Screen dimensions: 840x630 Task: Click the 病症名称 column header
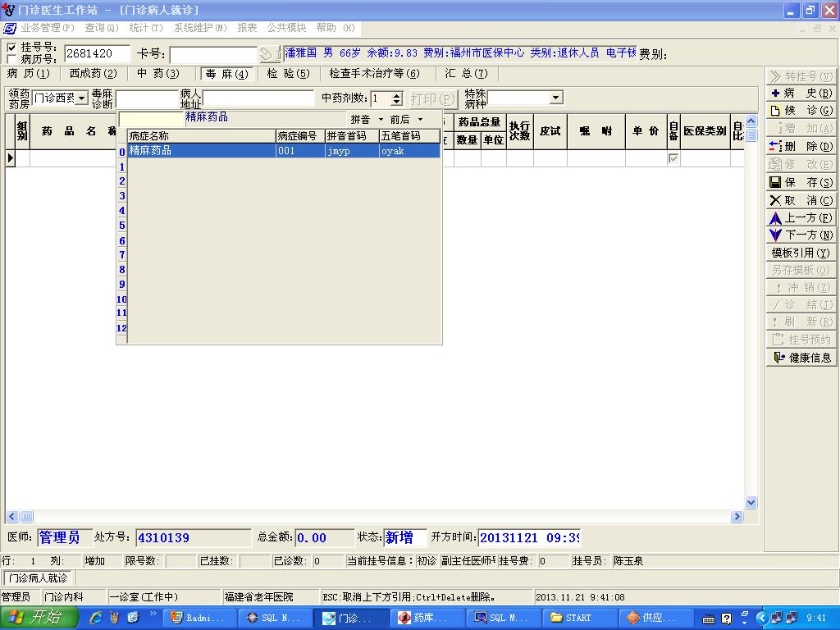click(x=202, y=136)
